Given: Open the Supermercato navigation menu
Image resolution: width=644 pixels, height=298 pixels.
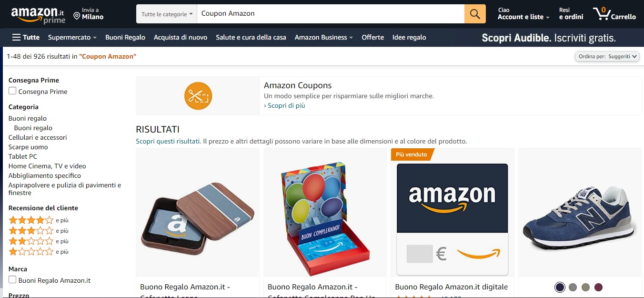Looking at the screenshot, I should (72, 37).
